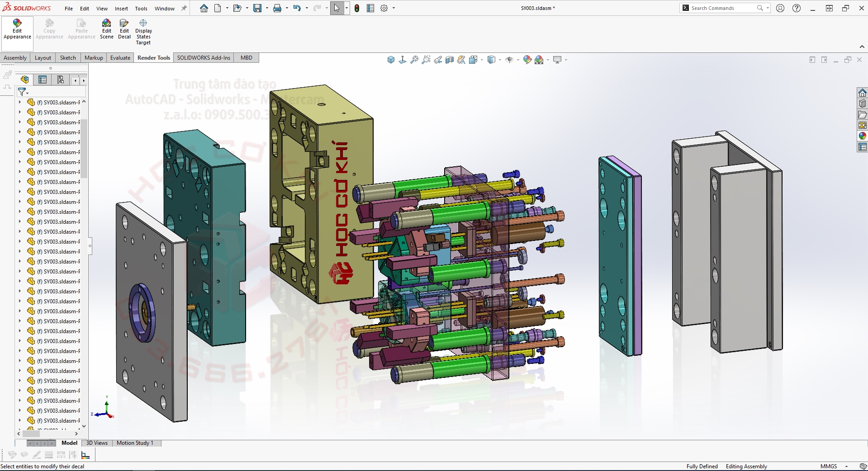Expand the Print dropdown arrow
The width and height of the screenshot is (868, 471).
pyautogui.click(x=287, y=8)
